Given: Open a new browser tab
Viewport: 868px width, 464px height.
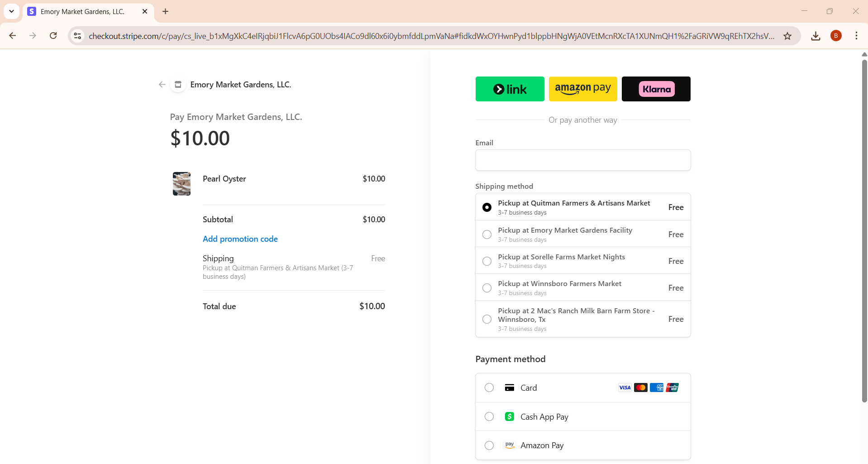Looking at the screenshot, I should pos(165,11).
